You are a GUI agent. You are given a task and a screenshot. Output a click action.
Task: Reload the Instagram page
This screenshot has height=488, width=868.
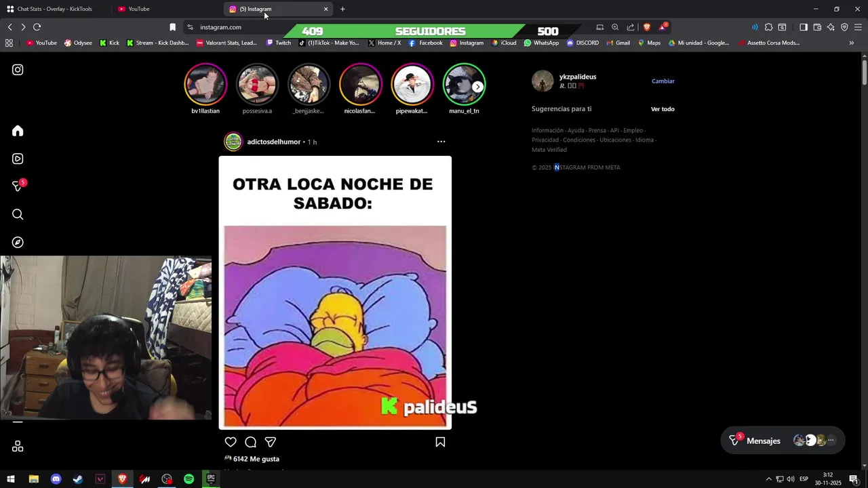tap(37, 27)
